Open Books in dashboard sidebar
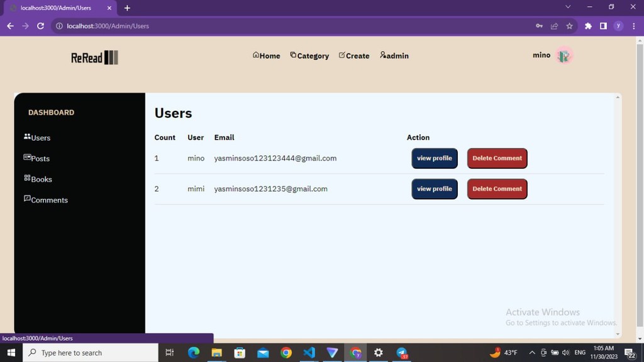The image size is (644, 362). (x=38, y=179)
